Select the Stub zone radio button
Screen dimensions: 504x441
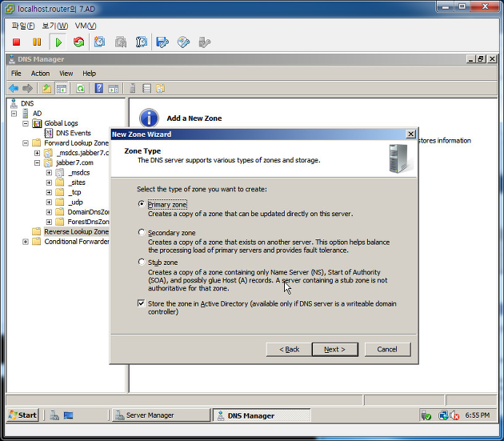pyautogui.click(x=142, y=262)
